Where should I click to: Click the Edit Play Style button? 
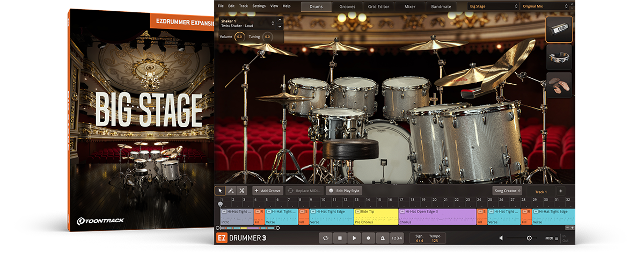(344, 191)
